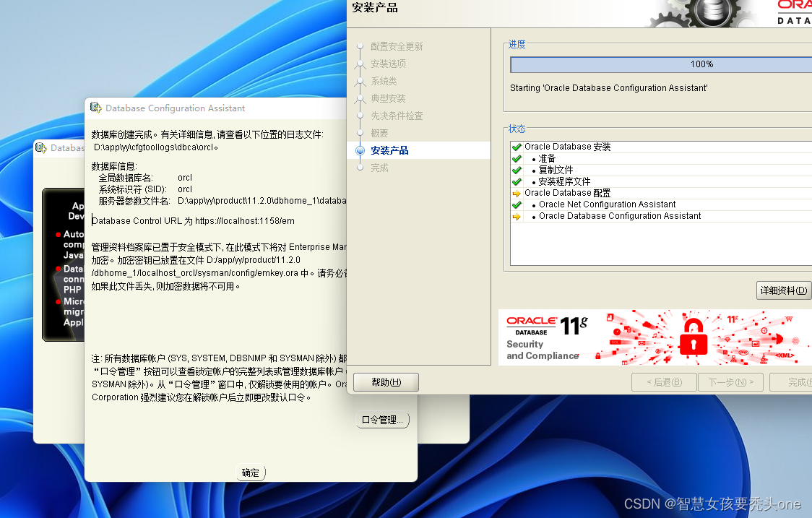This screenshot has width=812, height=518.
Task: Click the log path D:\app\yy\cfgtoollogs\dbca\orcl
Action: [155, 147]
